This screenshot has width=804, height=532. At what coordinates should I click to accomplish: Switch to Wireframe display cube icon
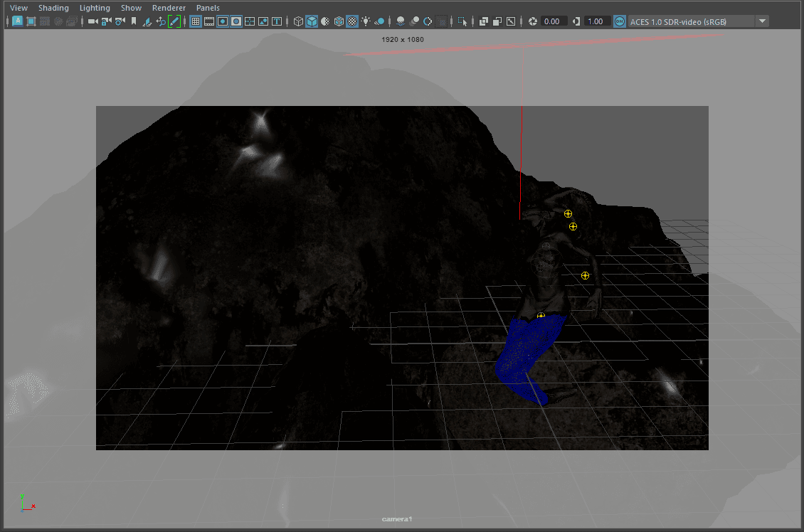[298, 21]
